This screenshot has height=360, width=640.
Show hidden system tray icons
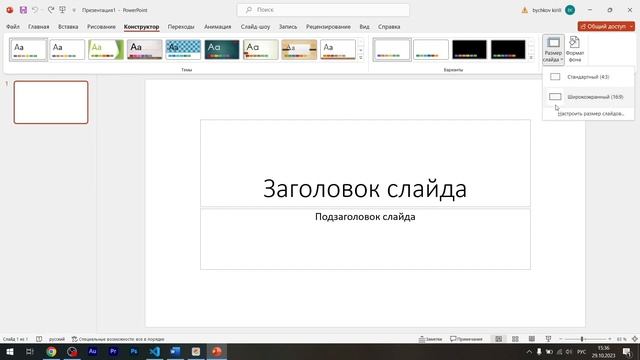529,351
